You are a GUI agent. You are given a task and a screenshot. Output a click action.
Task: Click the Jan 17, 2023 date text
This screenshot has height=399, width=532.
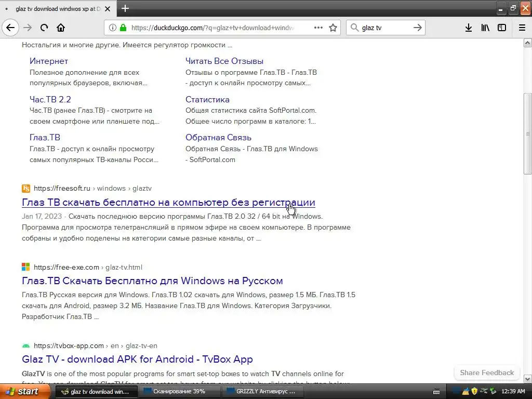(x=42, y=216)
